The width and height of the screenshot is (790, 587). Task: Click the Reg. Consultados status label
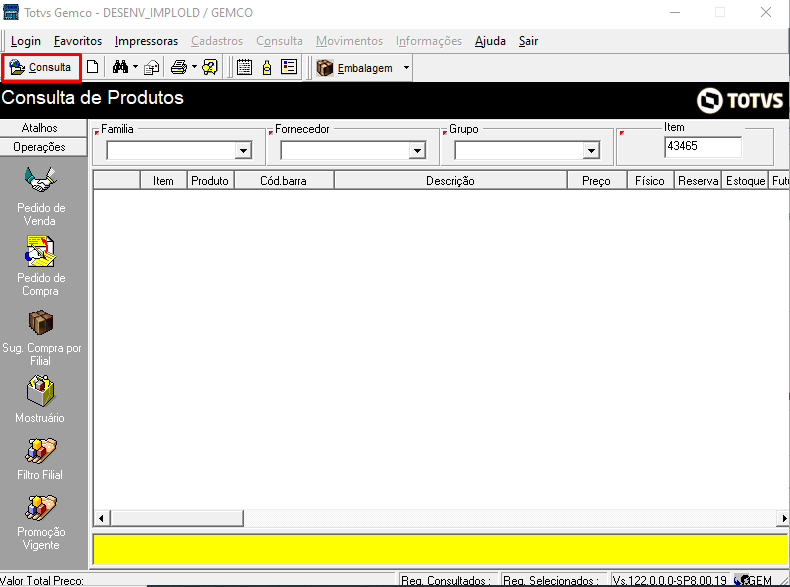(x=446, y=580)
